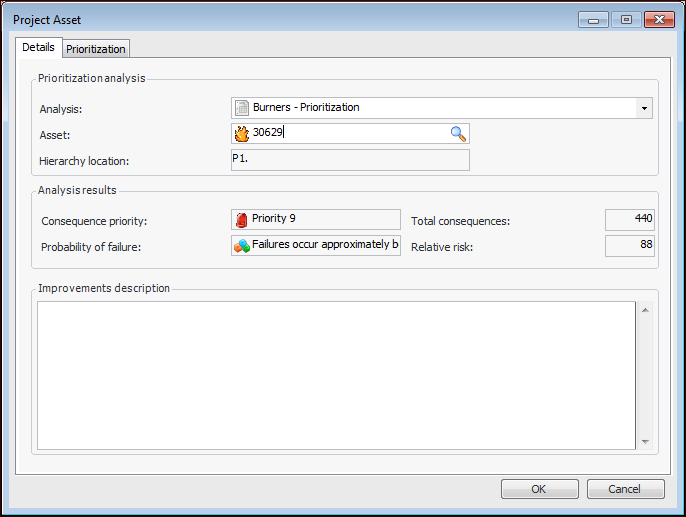Click inside the Improvements description text area

(x=336, y=375)
